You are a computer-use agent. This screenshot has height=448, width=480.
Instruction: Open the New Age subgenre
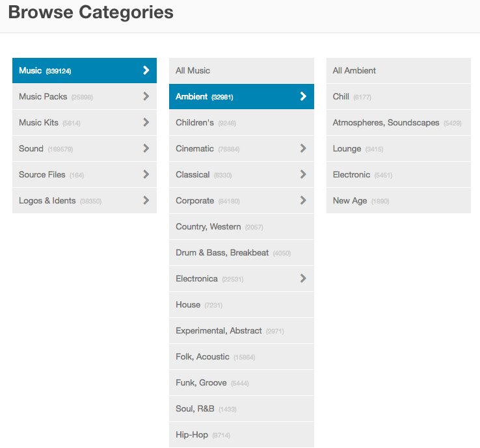pos(399,200)
